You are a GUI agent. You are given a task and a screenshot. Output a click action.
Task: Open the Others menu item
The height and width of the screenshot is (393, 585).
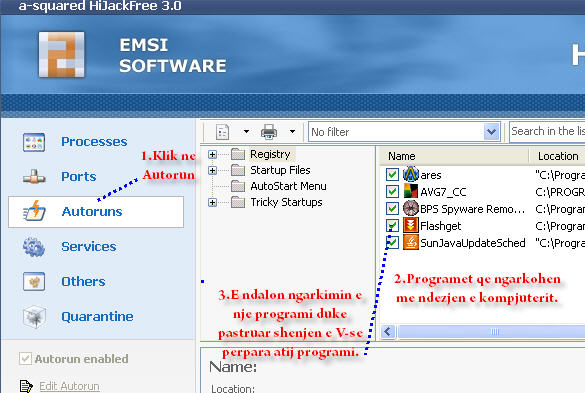click(x=83, y=281)
